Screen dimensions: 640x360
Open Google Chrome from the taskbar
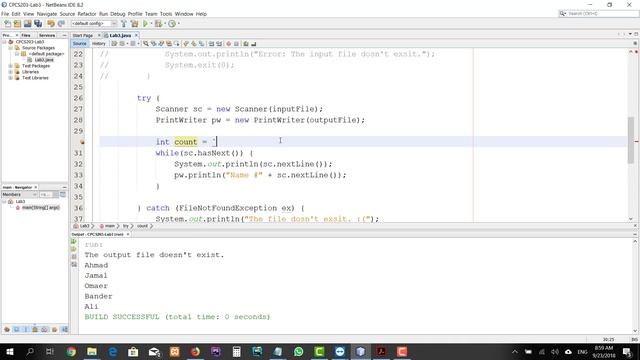click(x=71, y=351)
